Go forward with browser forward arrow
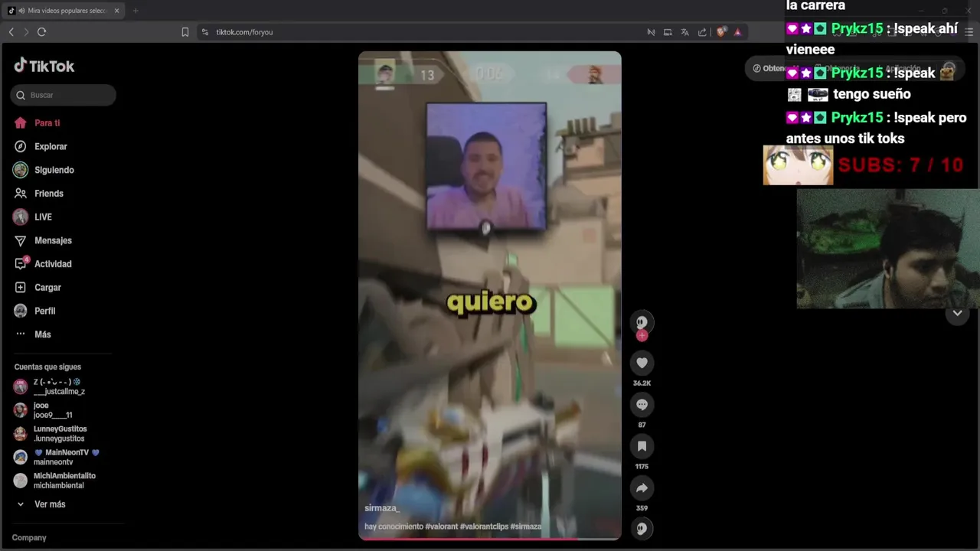Image resolution: width=980 pixels, height=551 pixels. pos(26,31)
